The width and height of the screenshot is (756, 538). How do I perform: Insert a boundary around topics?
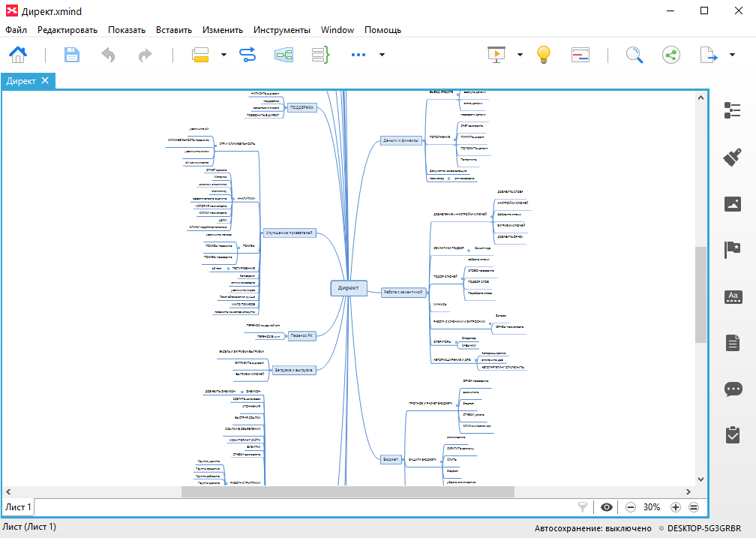coord(284,55)
